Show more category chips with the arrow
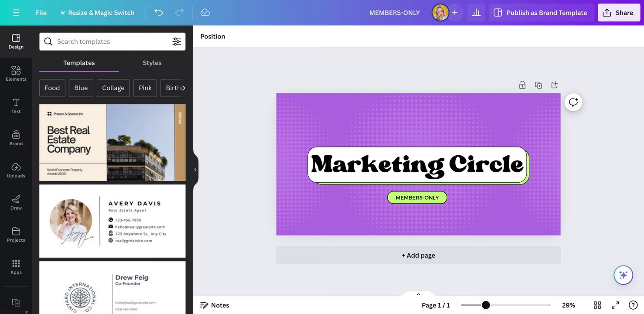 pos(184,88)
